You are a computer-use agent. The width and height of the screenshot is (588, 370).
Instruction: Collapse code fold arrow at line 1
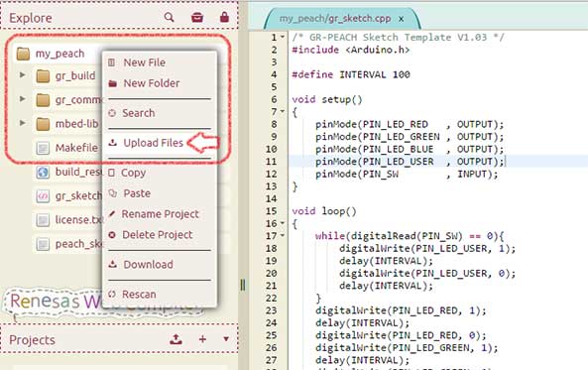coord(283,37)
